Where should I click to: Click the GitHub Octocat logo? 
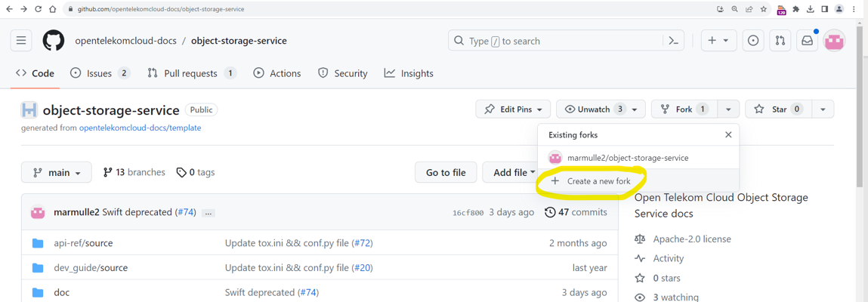click(54, 41)
